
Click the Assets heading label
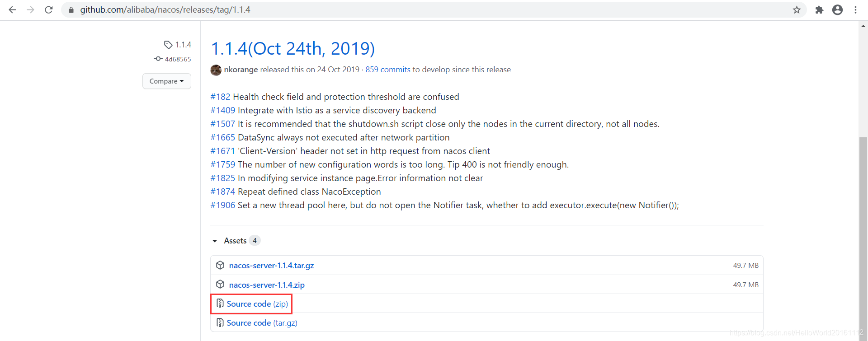coord(235,241)
